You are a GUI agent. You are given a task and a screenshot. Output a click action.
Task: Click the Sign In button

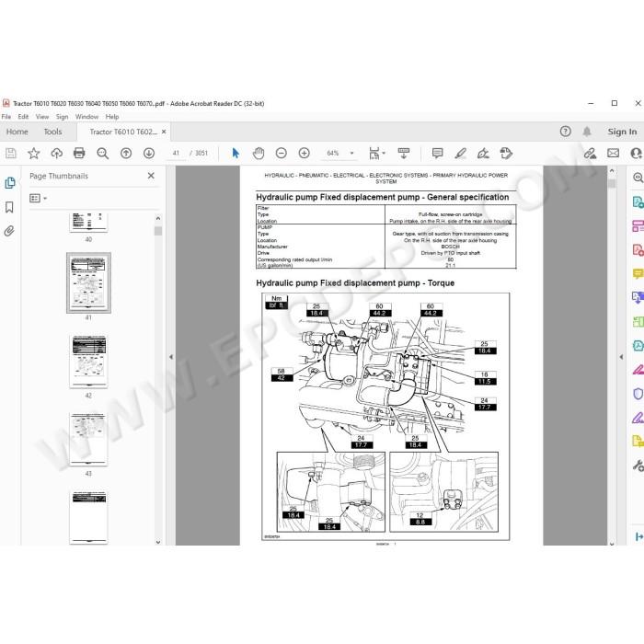click(x=622, y=132)
